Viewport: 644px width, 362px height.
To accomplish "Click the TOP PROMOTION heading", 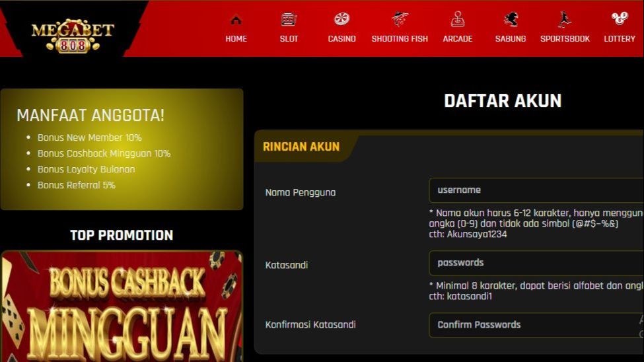I will 122,235.
